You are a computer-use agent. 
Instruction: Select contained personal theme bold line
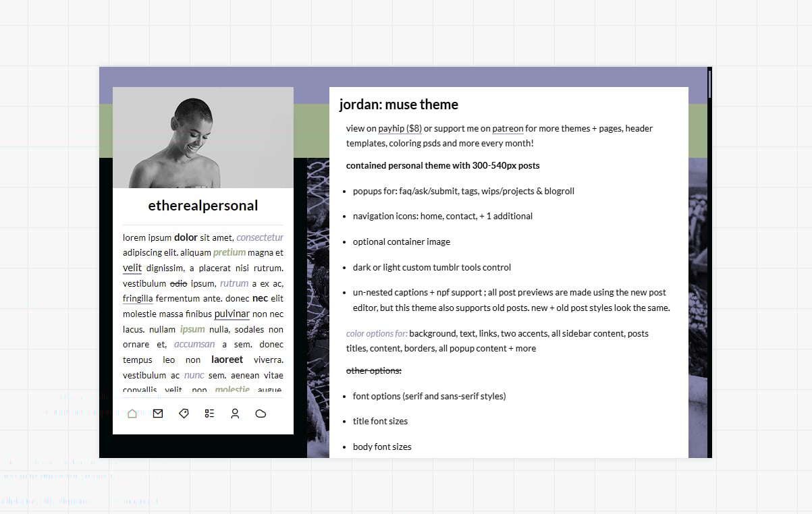point(443,165)
